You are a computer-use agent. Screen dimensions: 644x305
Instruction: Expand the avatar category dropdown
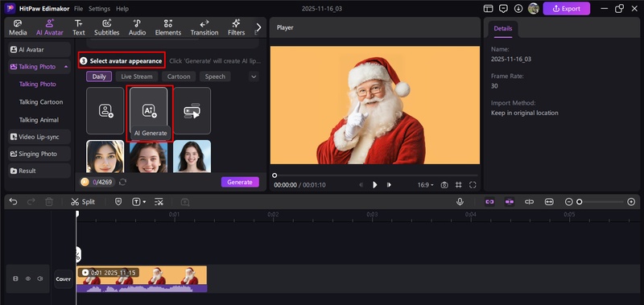[254, 76]
